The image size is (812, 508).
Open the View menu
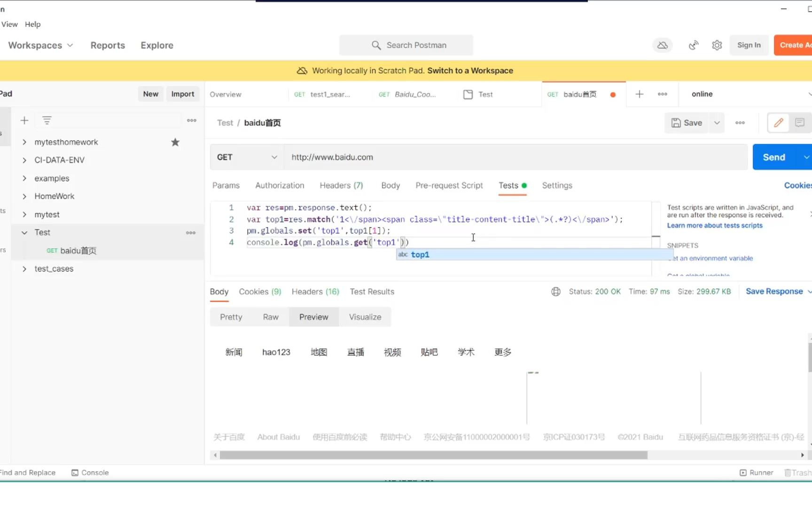click(x=9, y=24)
